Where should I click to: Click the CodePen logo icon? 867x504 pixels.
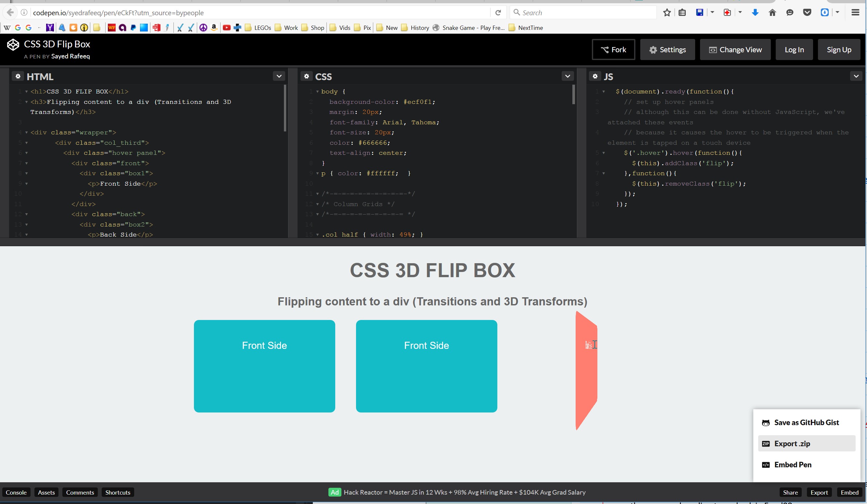[x=13, y=45]
